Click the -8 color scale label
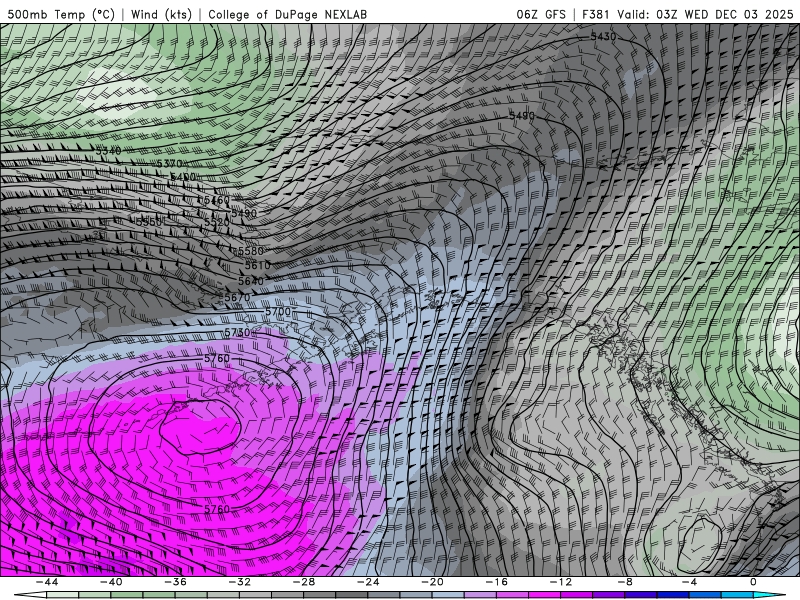800x600 pixels. point(625,582)
